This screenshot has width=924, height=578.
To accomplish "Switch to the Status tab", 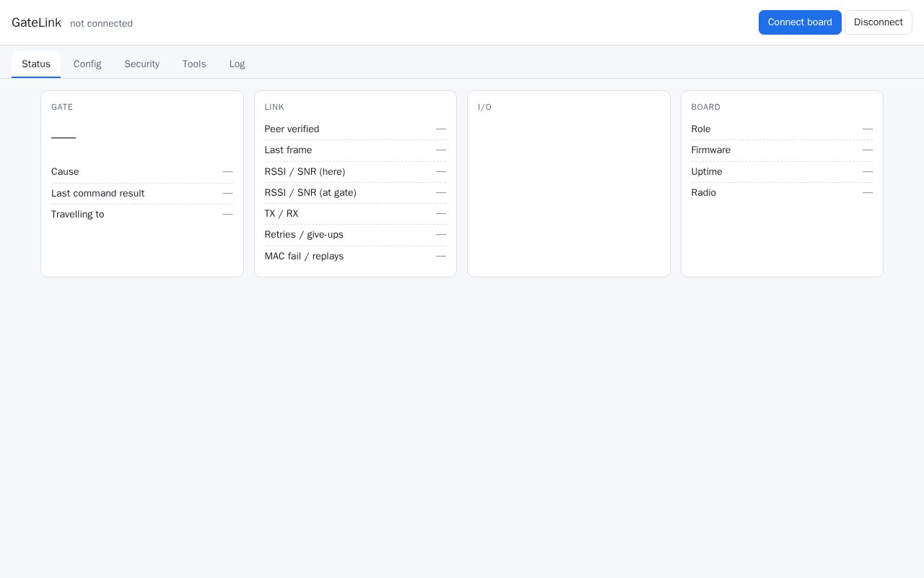I will coord(36,64).
